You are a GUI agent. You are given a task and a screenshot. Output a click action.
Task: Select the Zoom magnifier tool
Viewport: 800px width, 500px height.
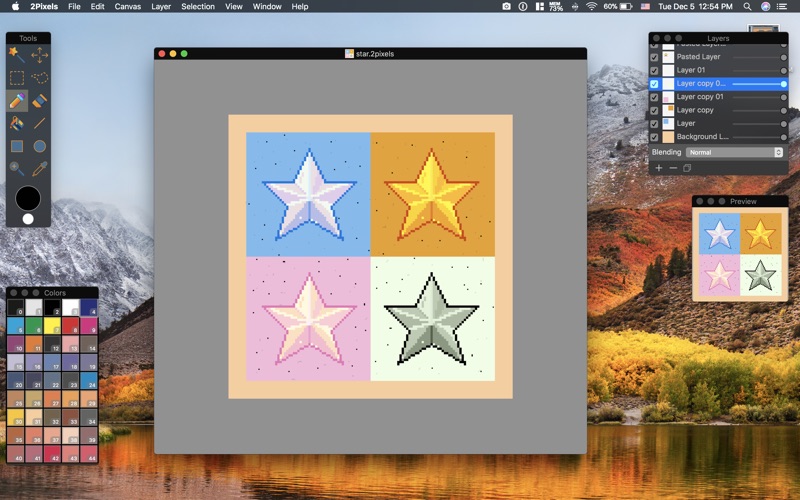[x=16, y=169]
